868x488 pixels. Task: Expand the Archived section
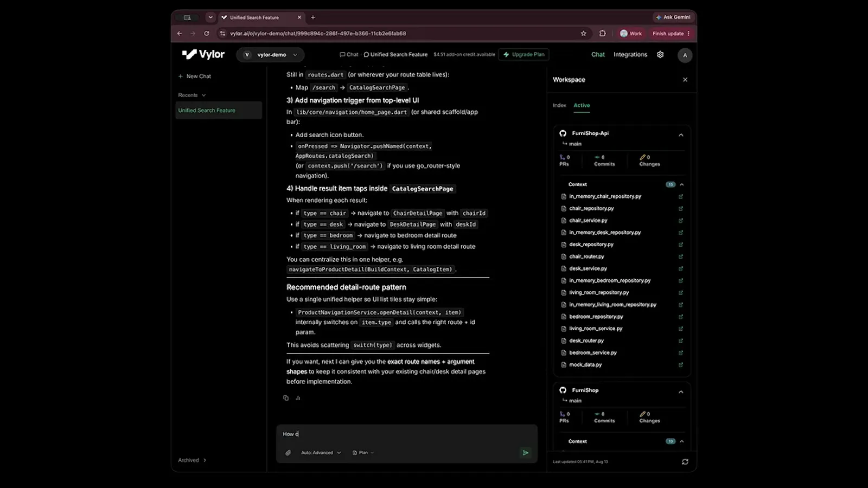[x=192, y=460]
